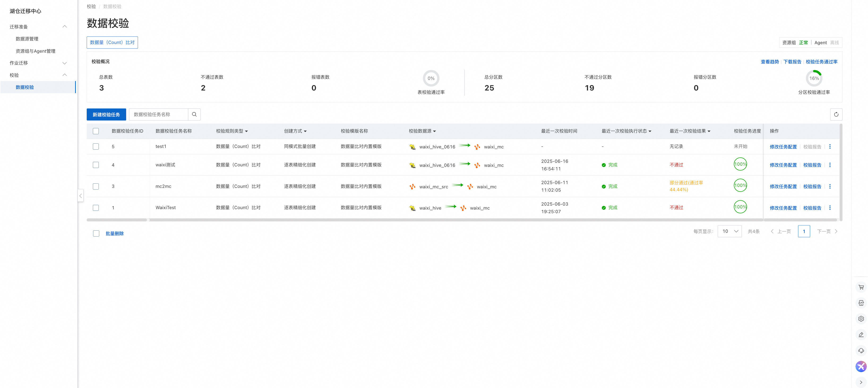Open the 创建方式 column filter
This screenshot has width=868, height=388.
[x=305, y=131]
